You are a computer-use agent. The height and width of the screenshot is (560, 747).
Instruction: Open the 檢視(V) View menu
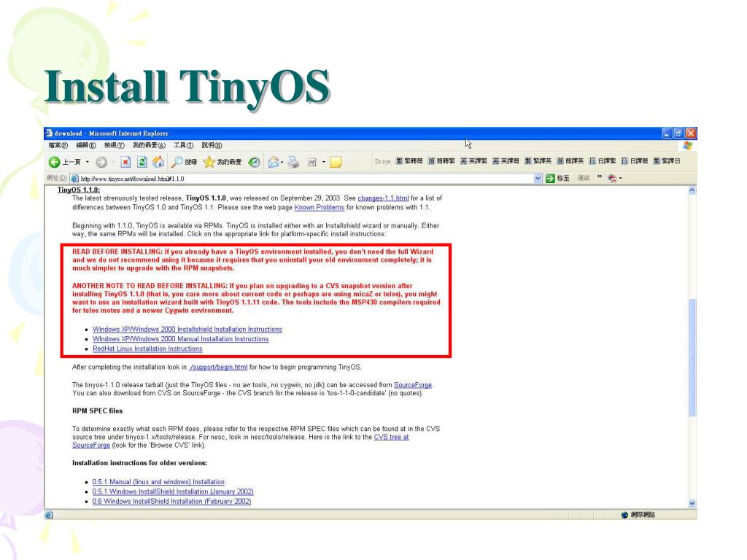point(115,145)
